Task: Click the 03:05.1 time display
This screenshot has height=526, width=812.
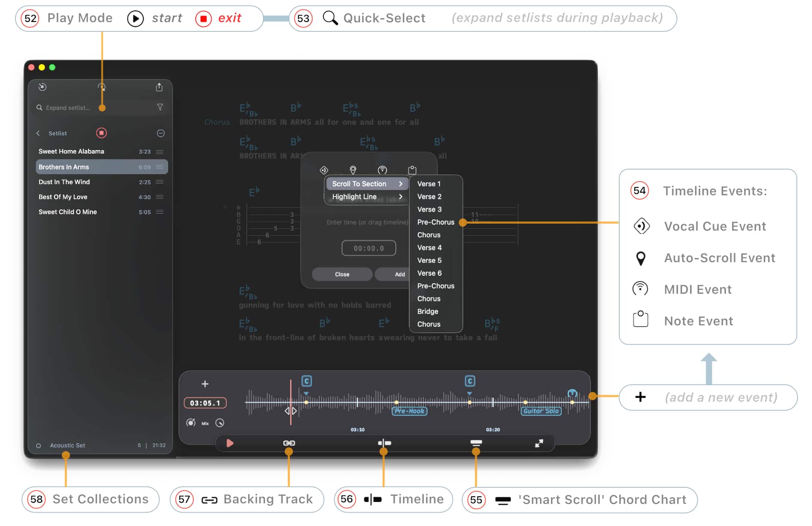Action: pos(205,403)
